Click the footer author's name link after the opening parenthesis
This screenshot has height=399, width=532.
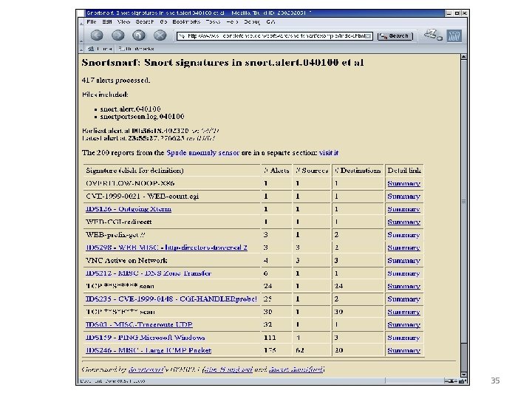pos(228,369)
